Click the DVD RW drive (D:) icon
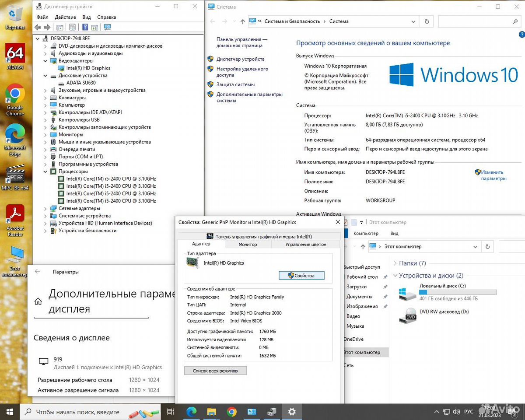The width and height of the screenshot is (525, 420). [408, 315]
